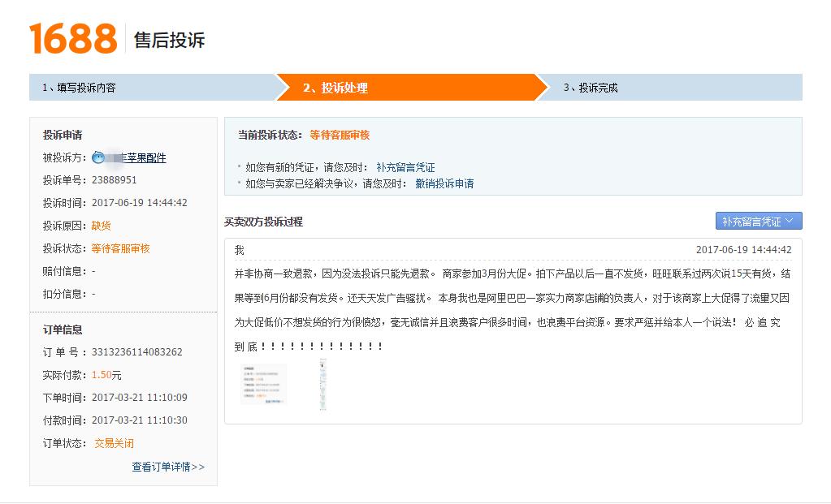Click the blurred seller avatar icon

pyautogui.click(x=97, y=157)
